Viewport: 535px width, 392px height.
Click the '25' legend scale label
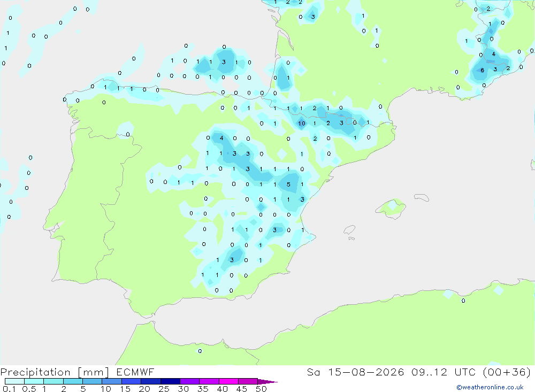(x=164, y=389)
